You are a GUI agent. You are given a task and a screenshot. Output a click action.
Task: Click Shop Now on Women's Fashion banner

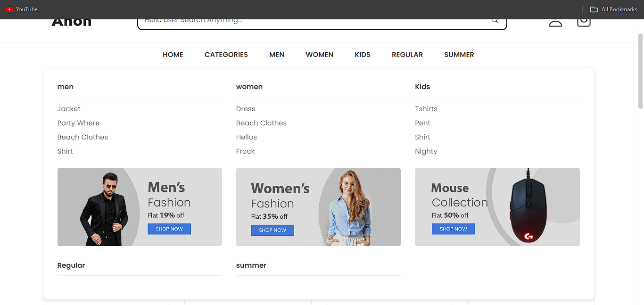click(x=272, y=231)
